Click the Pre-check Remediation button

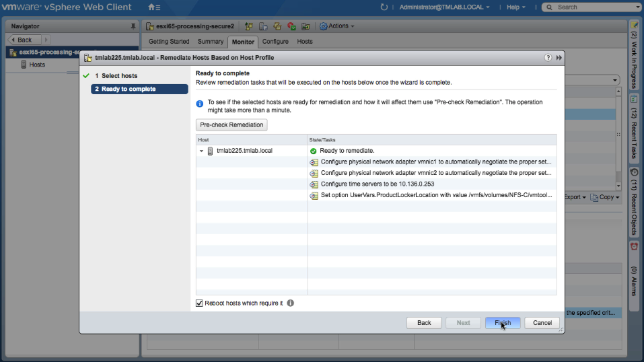click(231, 125)
